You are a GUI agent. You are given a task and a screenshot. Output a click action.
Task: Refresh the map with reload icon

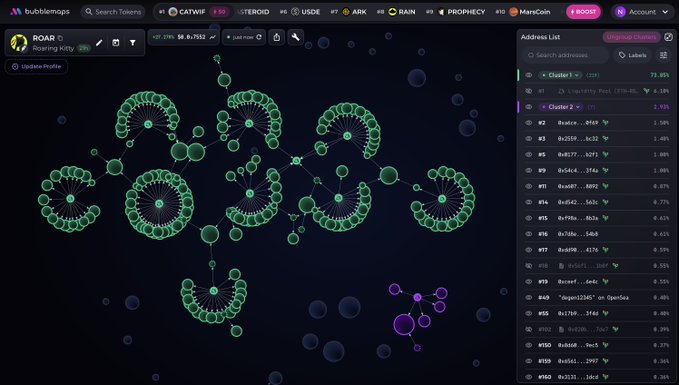point(259,37)
